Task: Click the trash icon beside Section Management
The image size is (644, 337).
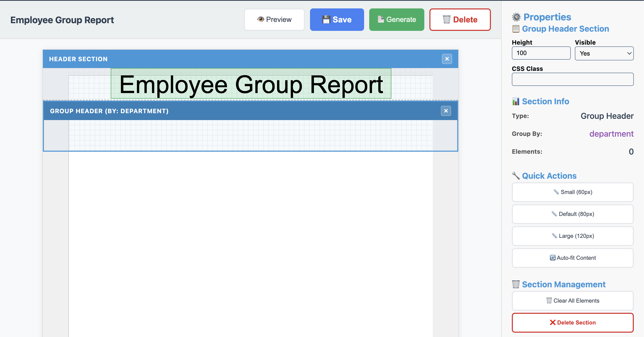Action: [x=516, y=284]
